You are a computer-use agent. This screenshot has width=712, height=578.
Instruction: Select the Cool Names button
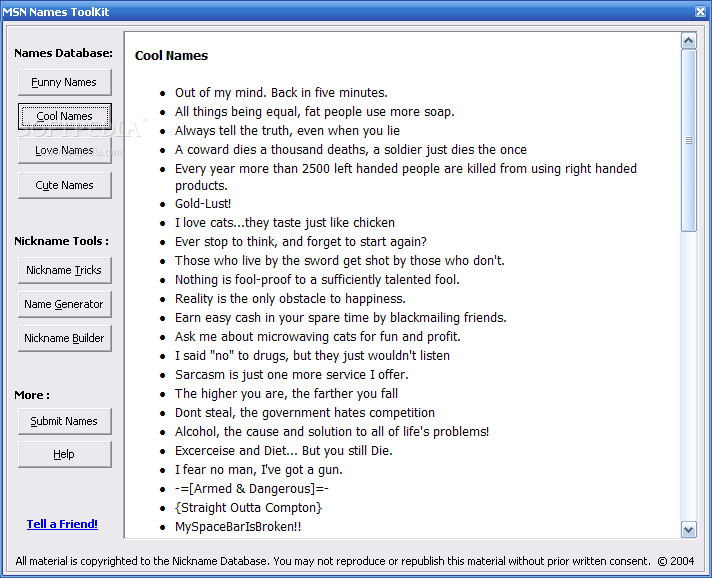(x=64, y=116)
